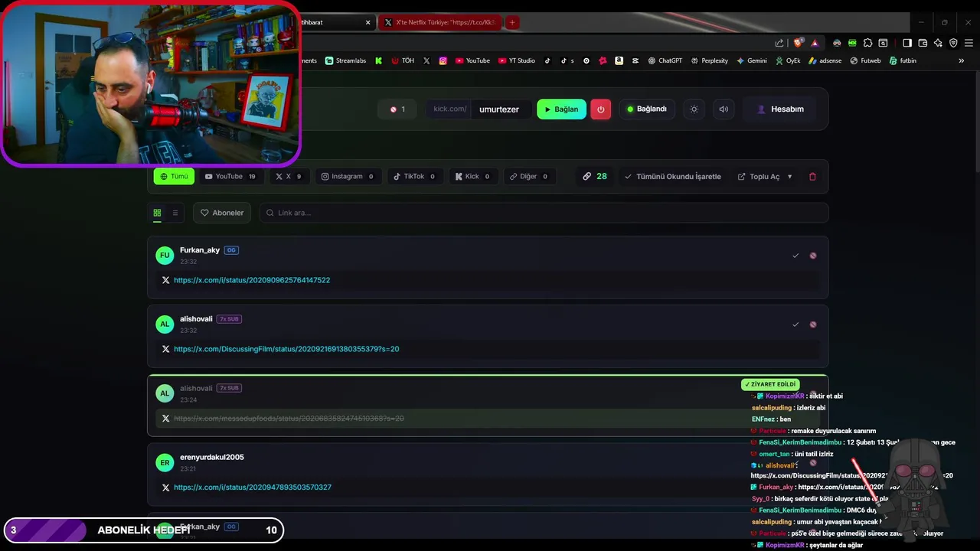Click the total links counter showing 28
The image size is (980, 551).
[x=594, y=176]
